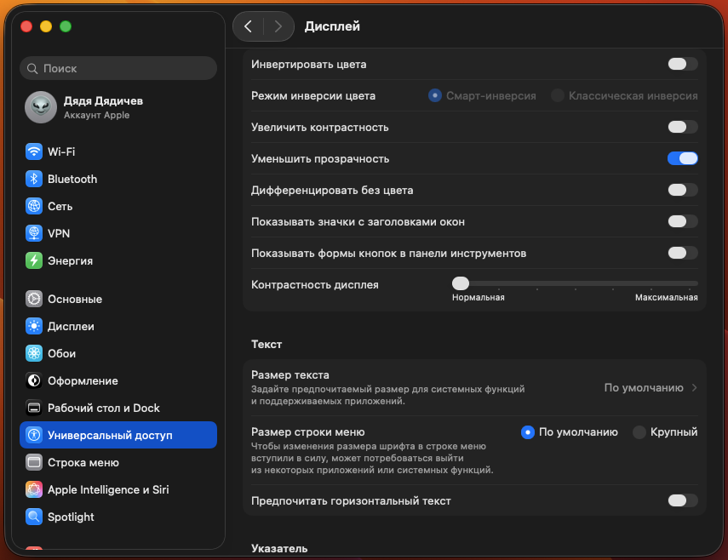
Task: Select Рабочий стол и Dock item
Action: [103, 409]
